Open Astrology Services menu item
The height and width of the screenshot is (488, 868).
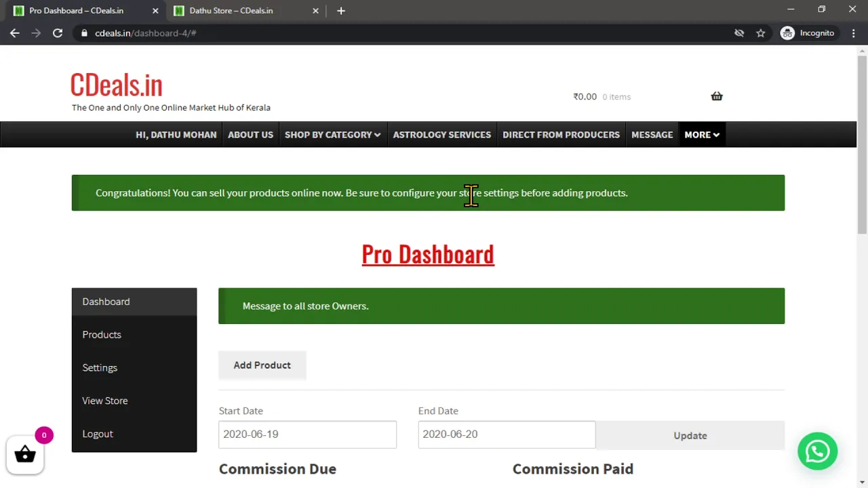point(442,134)
